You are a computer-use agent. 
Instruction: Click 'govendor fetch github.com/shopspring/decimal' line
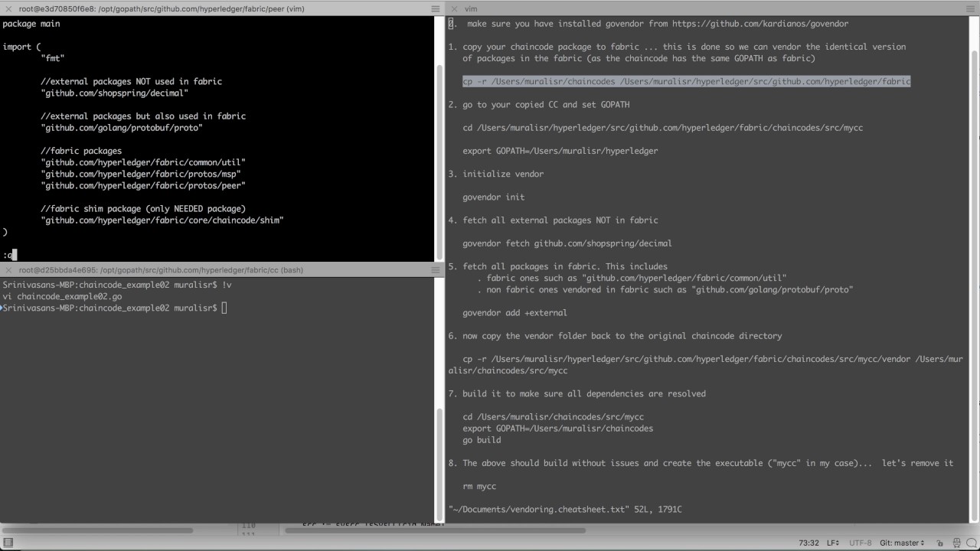(567, 243)
